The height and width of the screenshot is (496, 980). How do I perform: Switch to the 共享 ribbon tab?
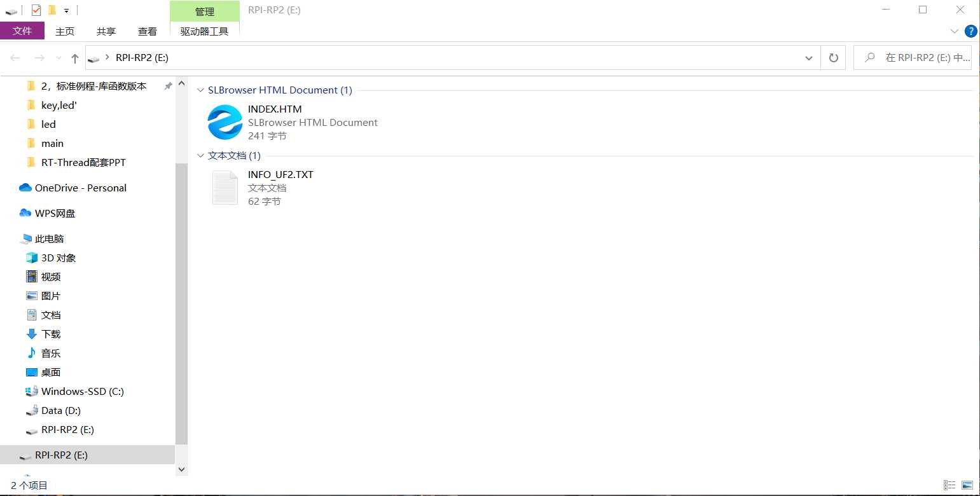coord(106,31)
